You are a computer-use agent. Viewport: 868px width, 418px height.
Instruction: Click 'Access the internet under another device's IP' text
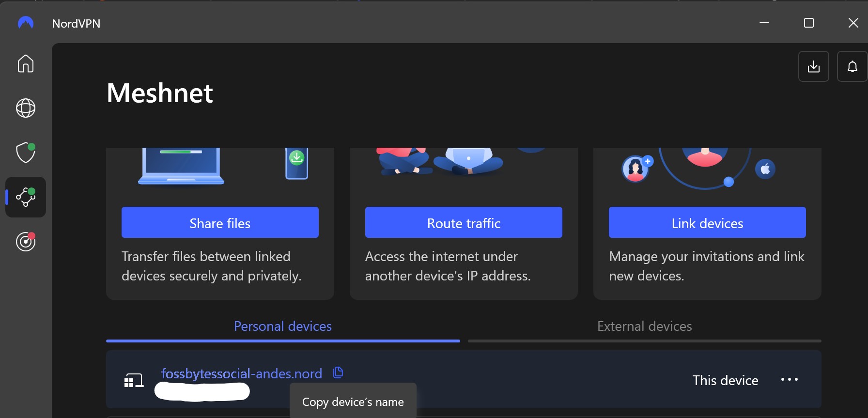click(448, 266)
